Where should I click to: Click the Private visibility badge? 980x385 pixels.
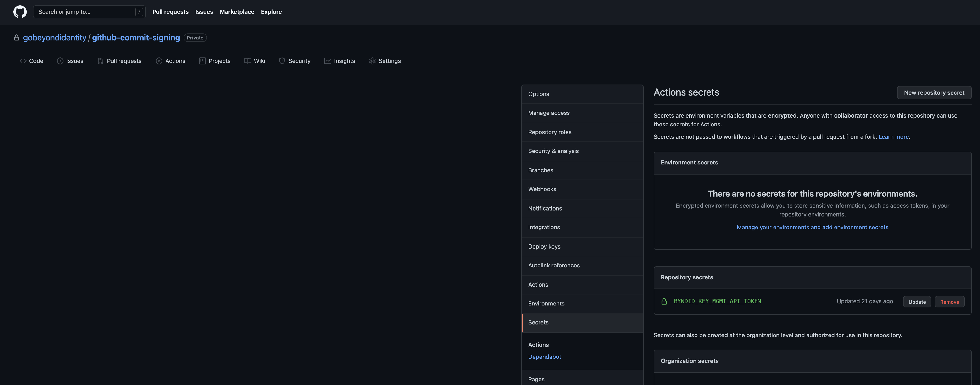click(x=195, y=38)
